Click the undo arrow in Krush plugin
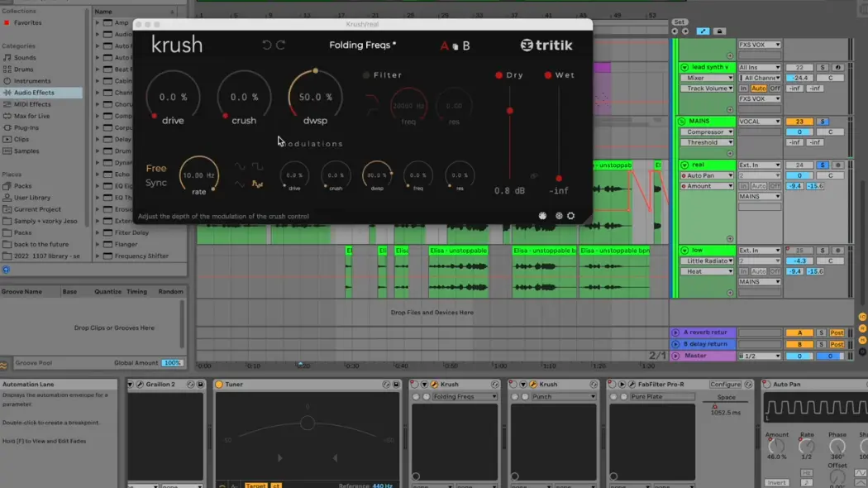Image resolution: width=868 pixels, height=488 pixels. coord(267,45)
